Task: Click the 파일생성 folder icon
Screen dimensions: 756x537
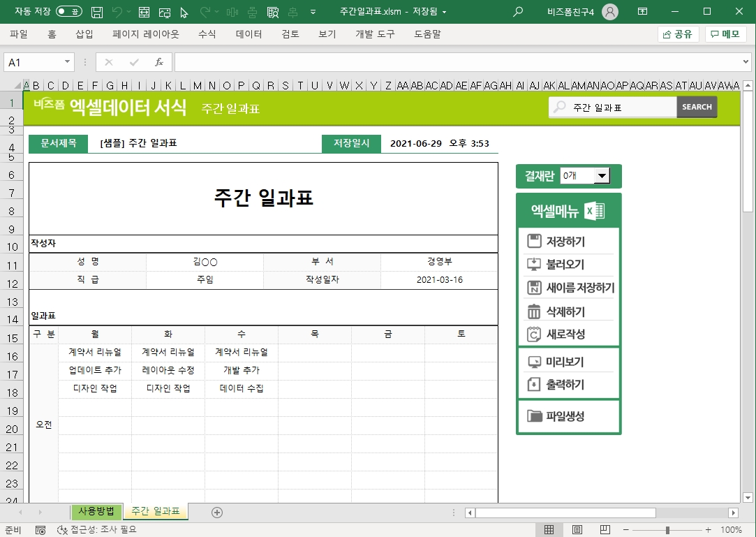Action: (535, 416)
